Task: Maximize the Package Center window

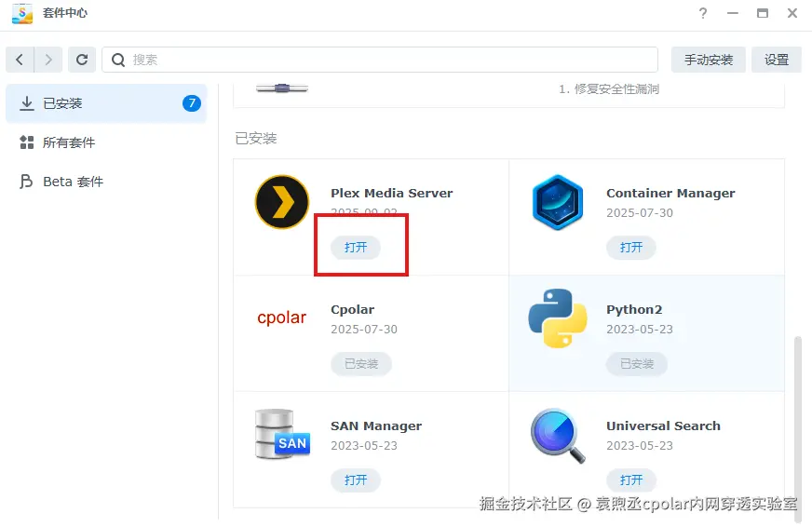Action: (763, 13)
